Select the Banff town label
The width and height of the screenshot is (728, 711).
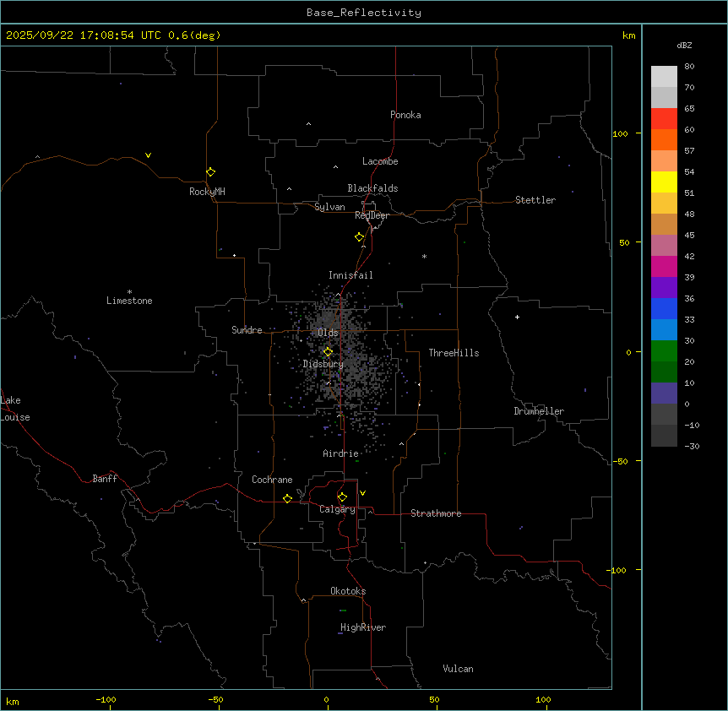[x=105, y=479]
